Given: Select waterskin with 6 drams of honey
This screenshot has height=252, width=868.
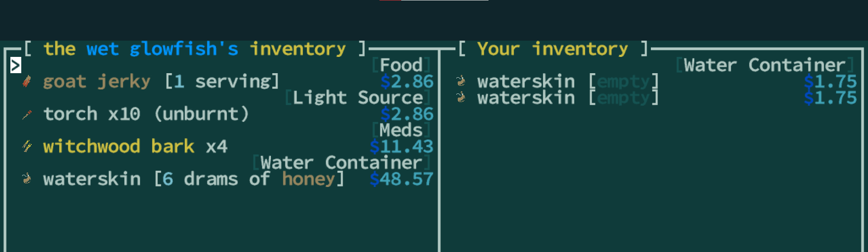Looking at the screenshot, I should coord(193,179).
